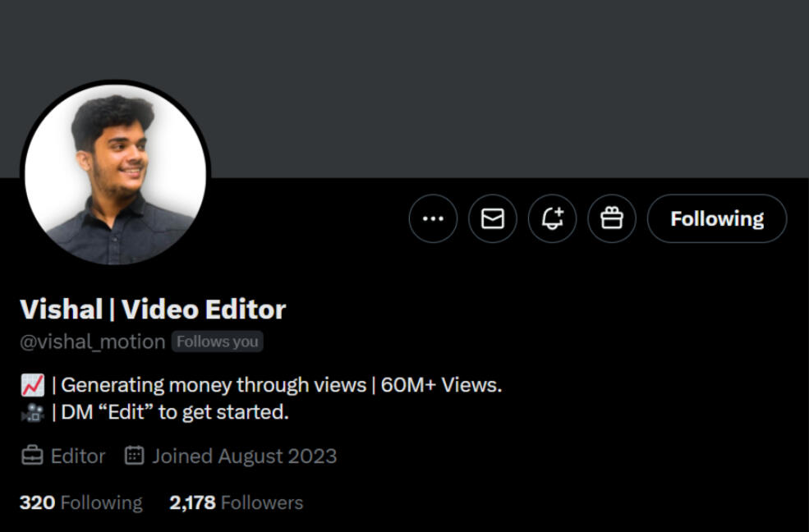
Task: Click the gift subscription icon
Action: click(612, 218)
